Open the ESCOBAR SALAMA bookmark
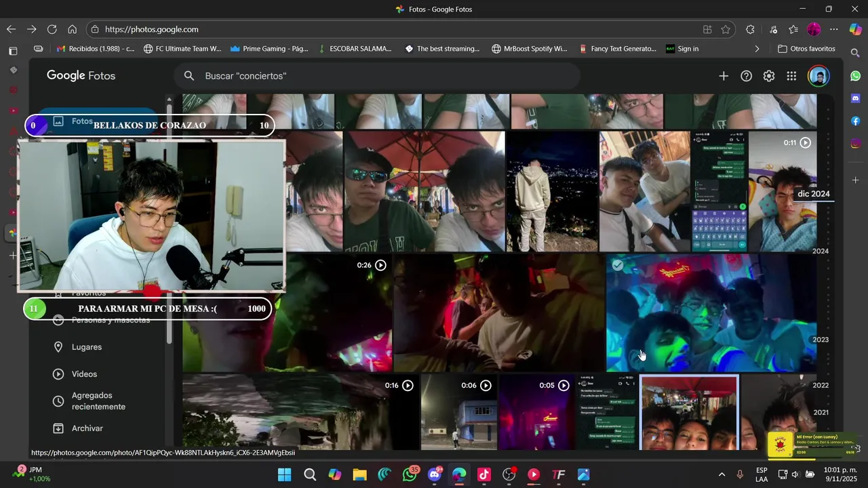This screenshot has height=488, width=868. (x=355, y=49)
